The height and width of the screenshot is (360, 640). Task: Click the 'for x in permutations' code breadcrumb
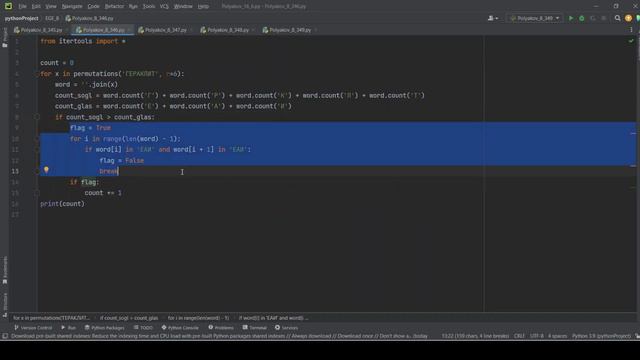(51, 318)
